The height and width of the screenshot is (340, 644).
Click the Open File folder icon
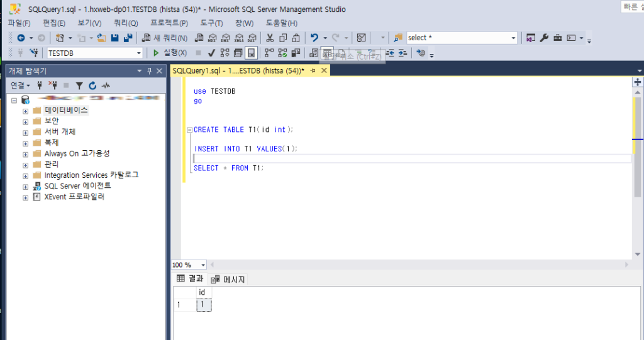pos(101,38)
